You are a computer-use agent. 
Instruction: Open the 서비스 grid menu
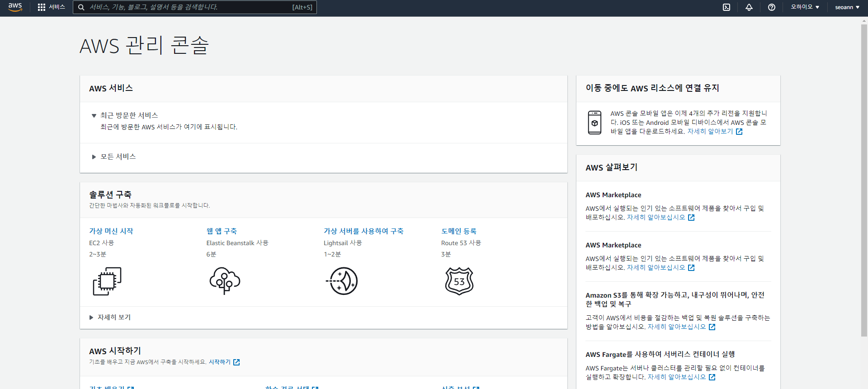[x=52, y=7]
